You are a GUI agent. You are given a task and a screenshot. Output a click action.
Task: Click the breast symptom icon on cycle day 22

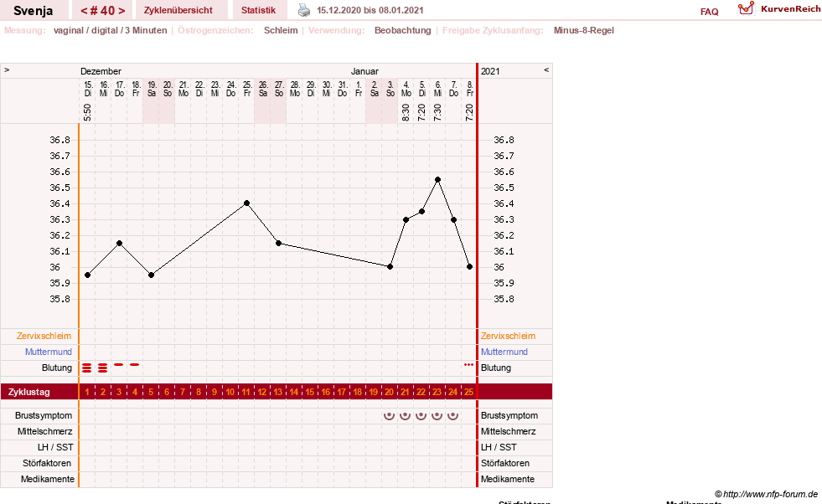coord(421,415)
